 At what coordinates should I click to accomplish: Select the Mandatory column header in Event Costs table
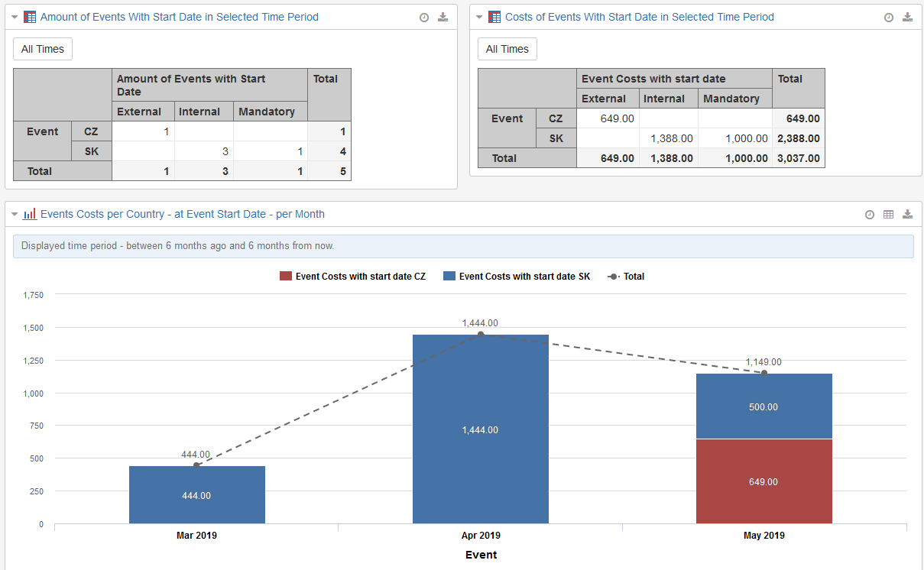(x=731, y=99)
